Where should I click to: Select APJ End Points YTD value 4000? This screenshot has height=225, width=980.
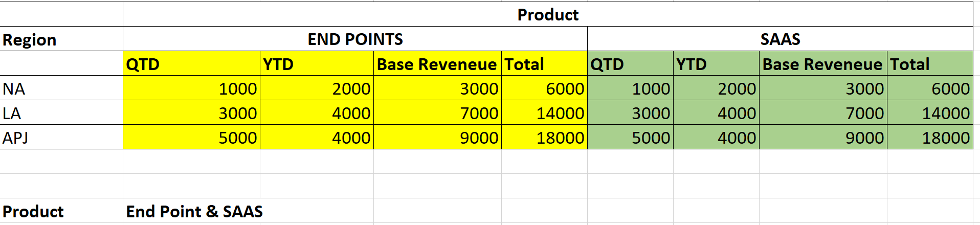(317, 137)
